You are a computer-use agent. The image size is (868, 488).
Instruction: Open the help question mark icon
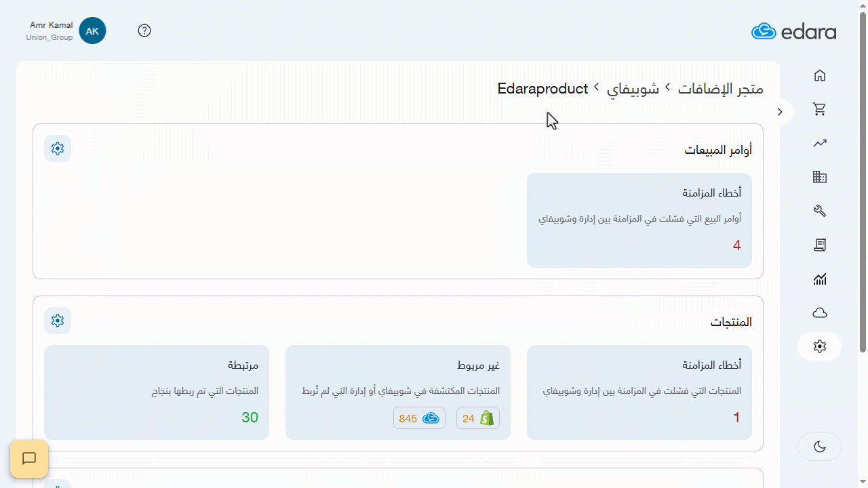[x=144, y=30]
